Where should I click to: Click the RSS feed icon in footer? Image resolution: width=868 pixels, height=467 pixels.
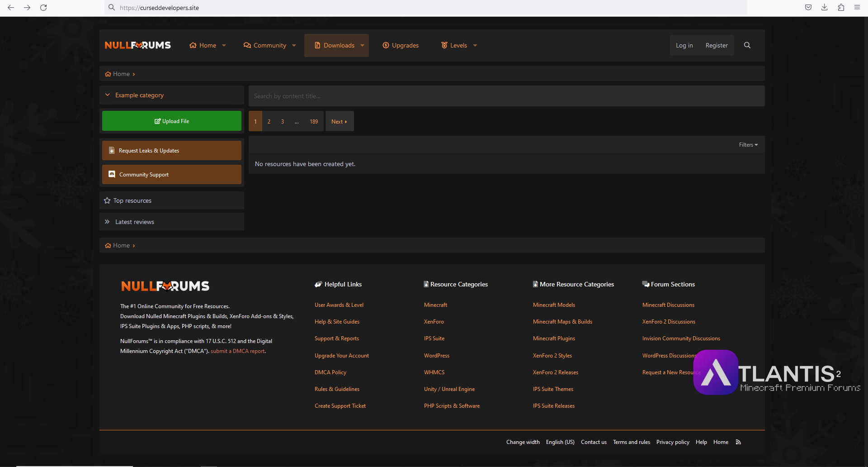tap(738, 442)
